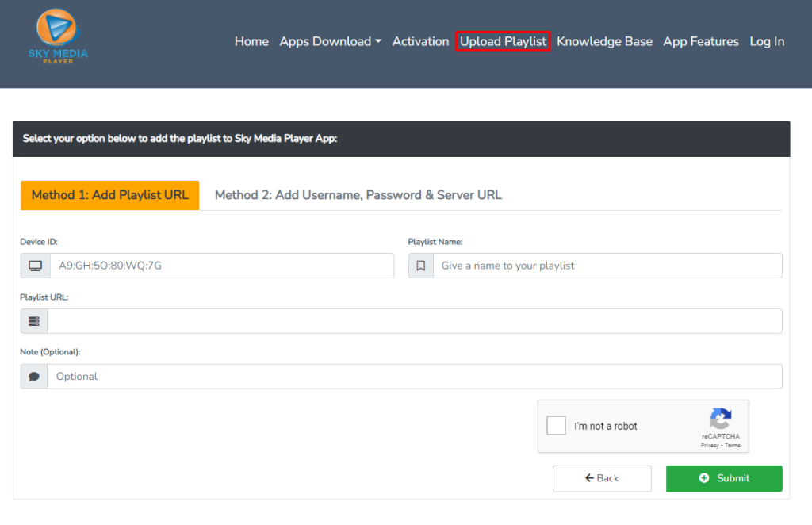Image resolution: width=812 pixels, height=525 pixels.
Task: Click the server icon beside Playlist URL
Action: 33,321
